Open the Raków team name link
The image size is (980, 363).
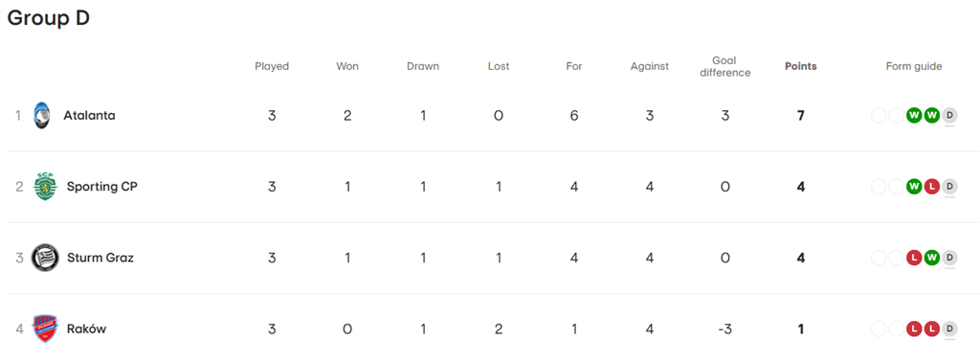86,329
